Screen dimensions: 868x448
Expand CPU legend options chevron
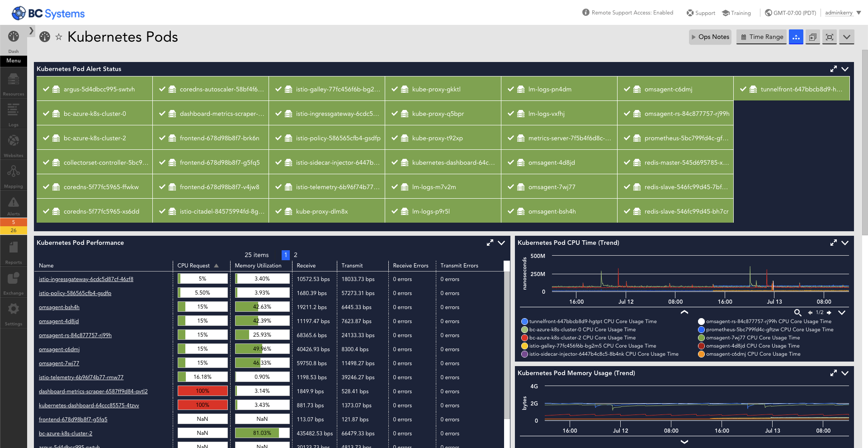(842, 313)
